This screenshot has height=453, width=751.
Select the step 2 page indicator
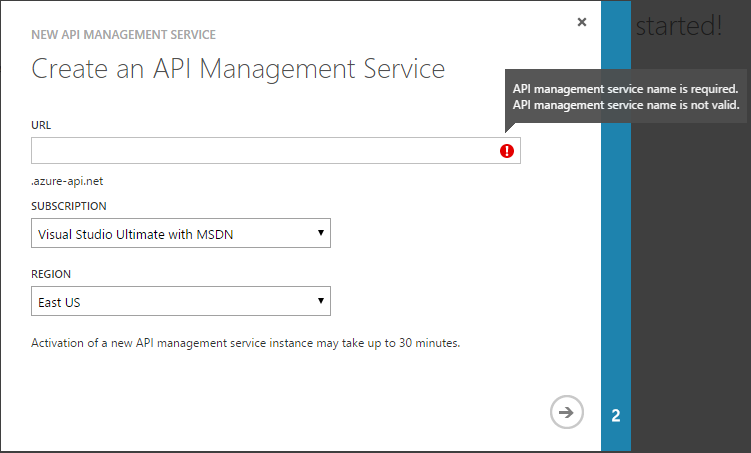[615, 415]
